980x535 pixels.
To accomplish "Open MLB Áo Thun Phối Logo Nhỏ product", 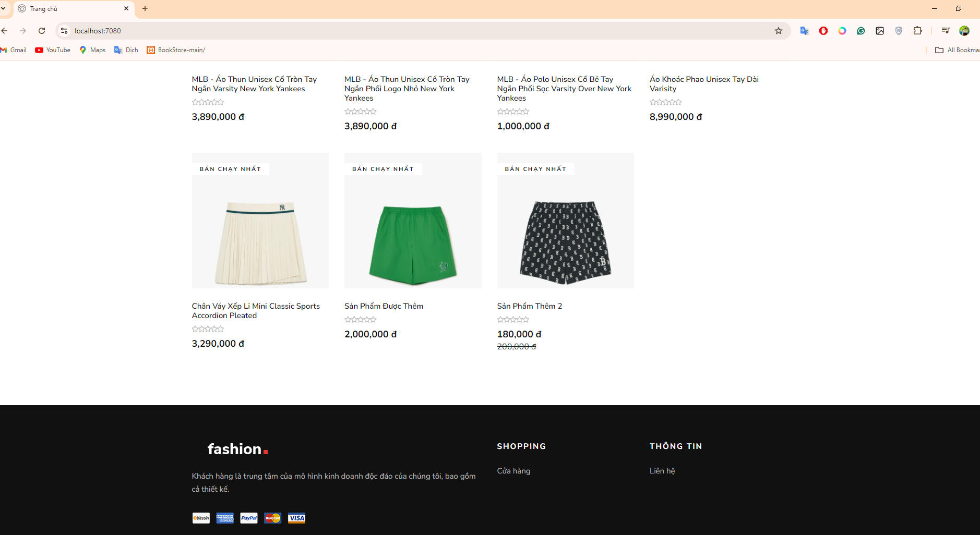I will 407,89.
